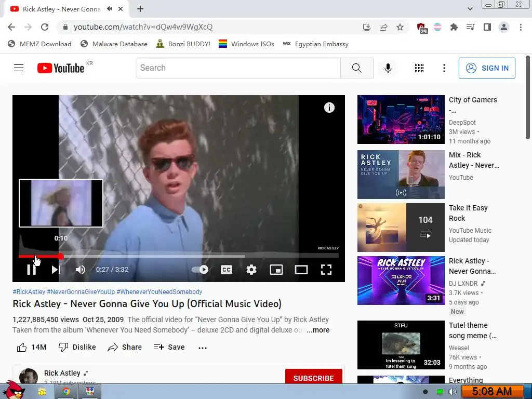Toggle the browser side panel

487,27
